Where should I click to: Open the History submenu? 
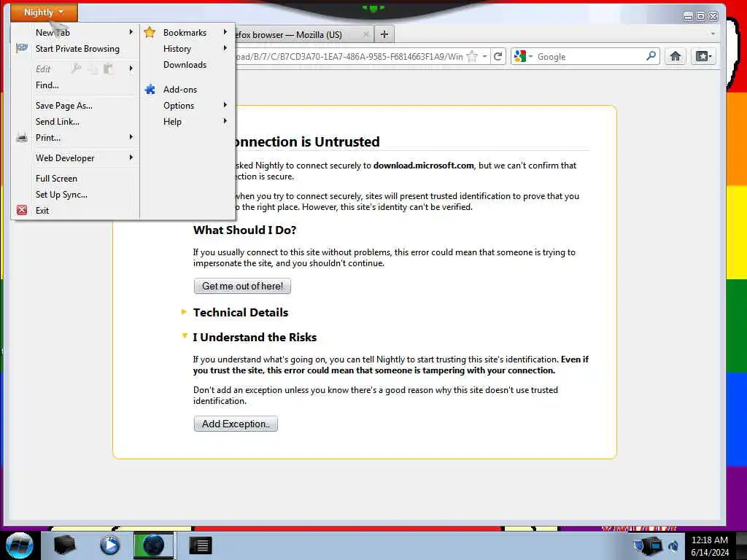(177, 49)
